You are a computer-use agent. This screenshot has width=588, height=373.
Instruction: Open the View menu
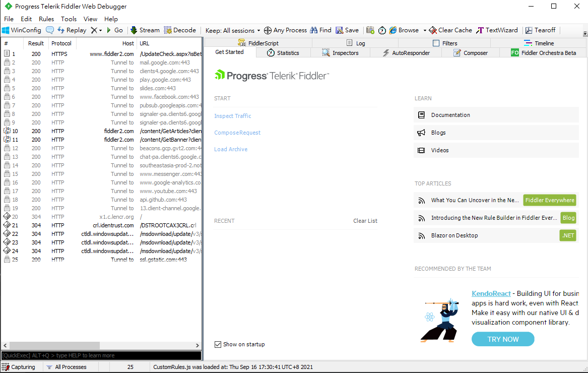tap(90, 19)
